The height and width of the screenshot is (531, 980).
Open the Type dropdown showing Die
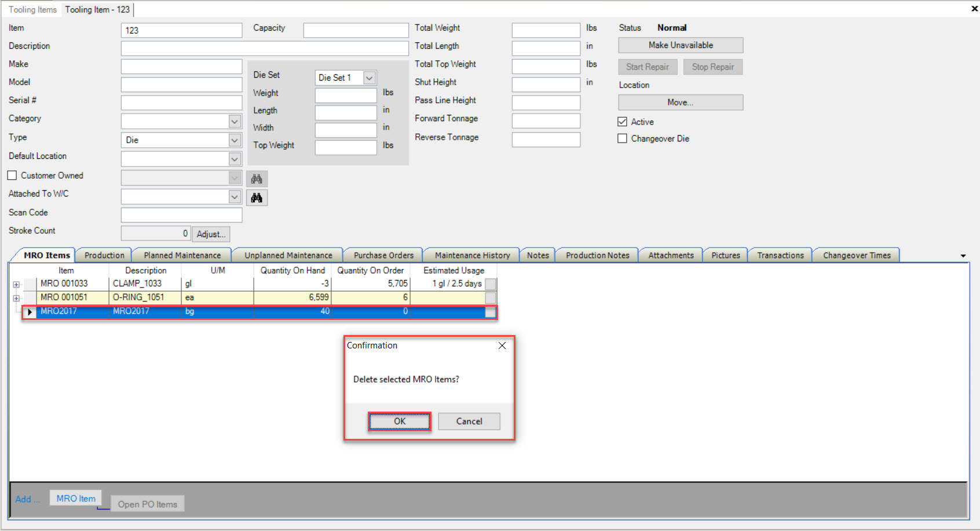[235, 140]
